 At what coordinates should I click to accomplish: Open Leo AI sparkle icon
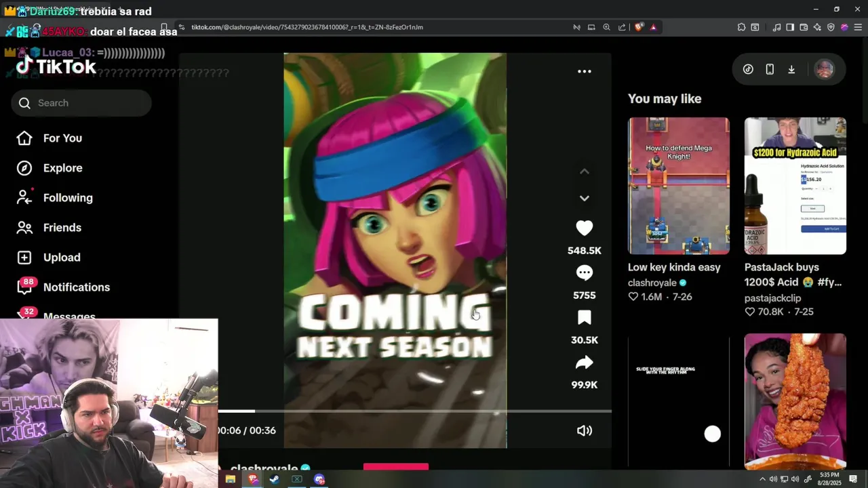click(817, 27)
